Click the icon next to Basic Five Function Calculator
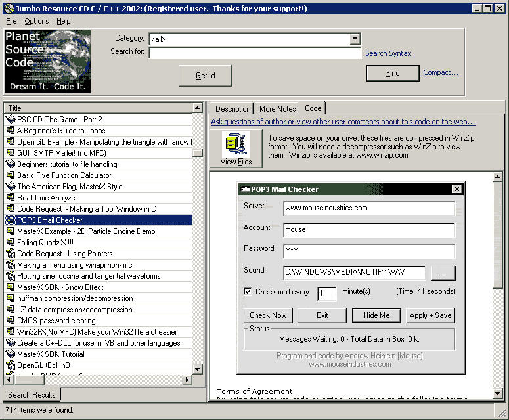The width and height of the screenshot is (509, 420). tap(11, 175)
